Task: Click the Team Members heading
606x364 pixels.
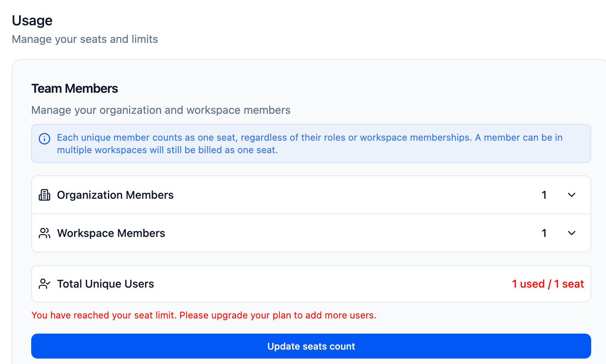Action: tap(75, 88)
